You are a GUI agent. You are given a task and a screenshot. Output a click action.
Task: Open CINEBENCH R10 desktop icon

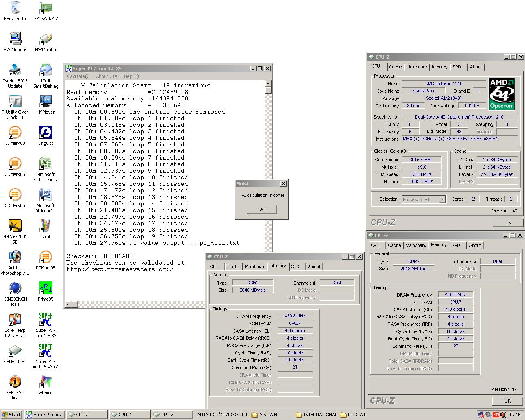pyautogui.click(x=15, y=294)
